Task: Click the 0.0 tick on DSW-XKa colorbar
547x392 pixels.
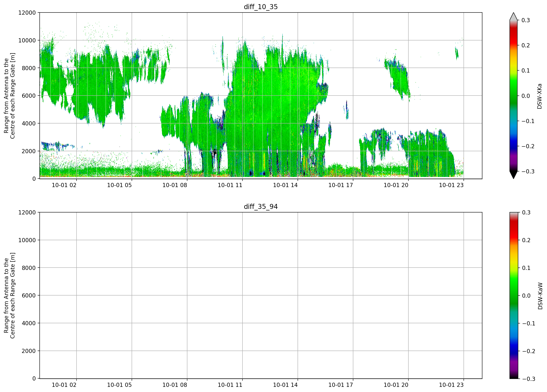Action: 526,96
